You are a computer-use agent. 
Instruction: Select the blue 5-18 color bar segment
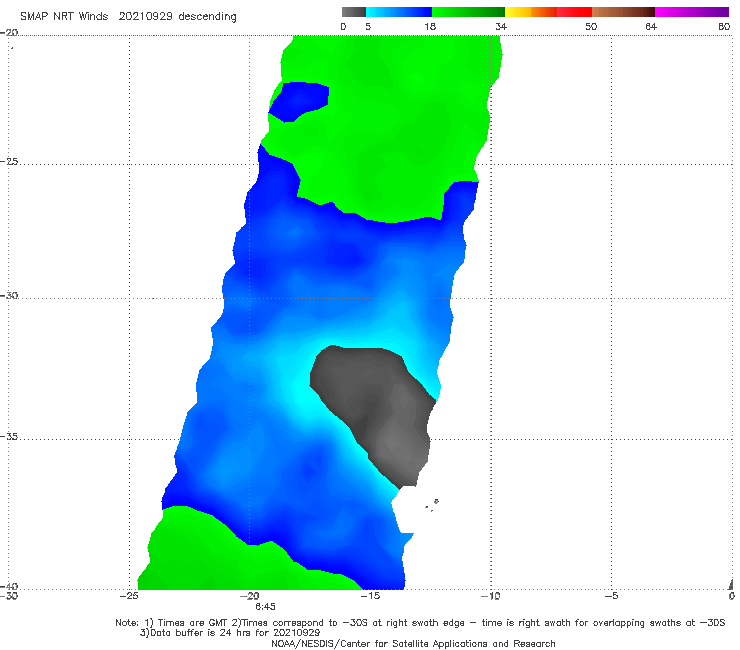tap(399, 12)
